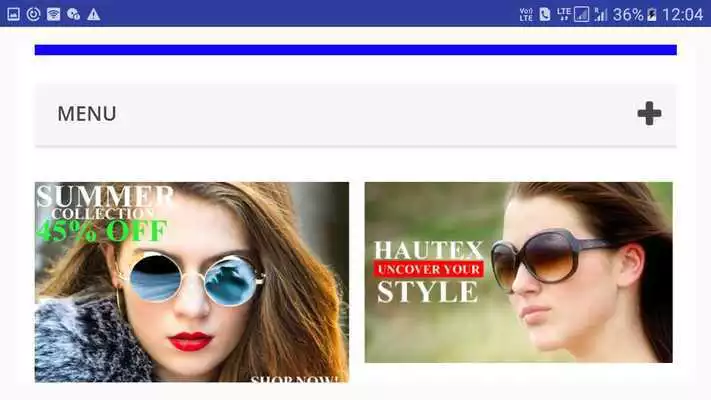The height and width of the screenshot is (400, 711).
Task: Open the MENU bar label
Action: click(87, 113)
